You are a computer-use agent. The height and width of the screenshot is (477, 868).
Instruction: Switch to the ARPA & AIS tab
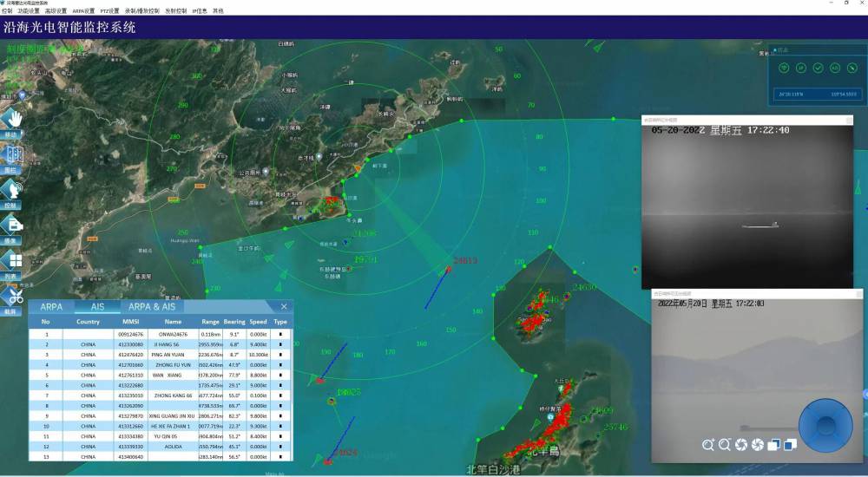coord(152,306)
